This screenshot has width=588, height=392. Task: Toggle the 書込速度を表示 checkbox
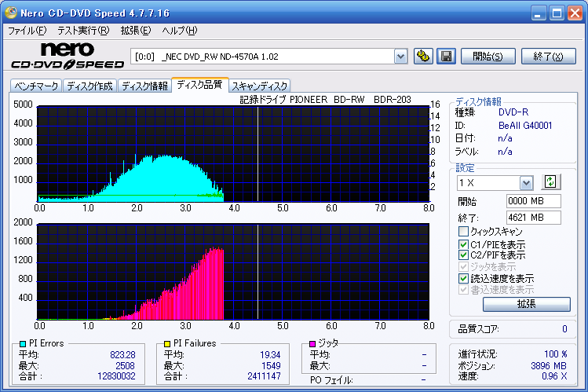[x=463, y=290]
